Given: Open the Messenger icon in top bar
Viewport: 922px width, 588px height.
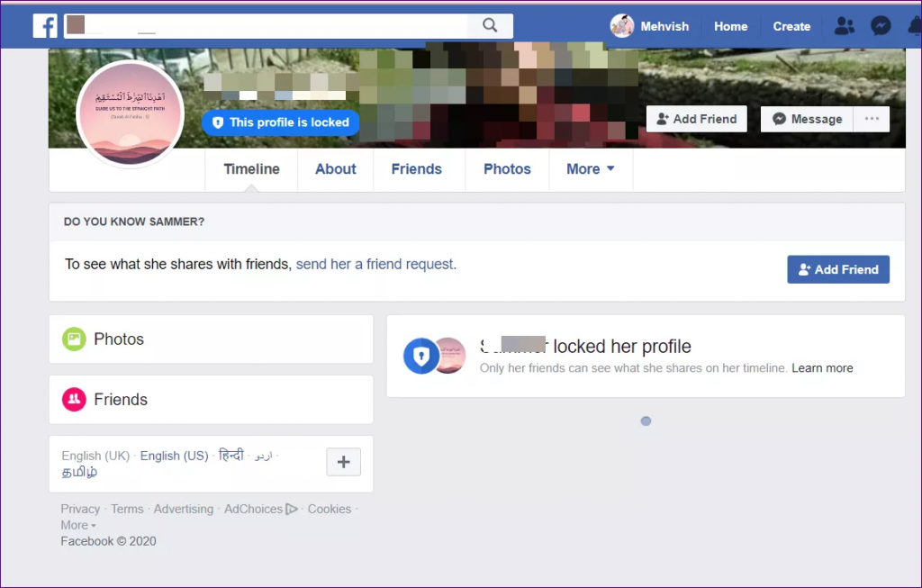Looking at the screenshot, I should [x=881, y=26].
